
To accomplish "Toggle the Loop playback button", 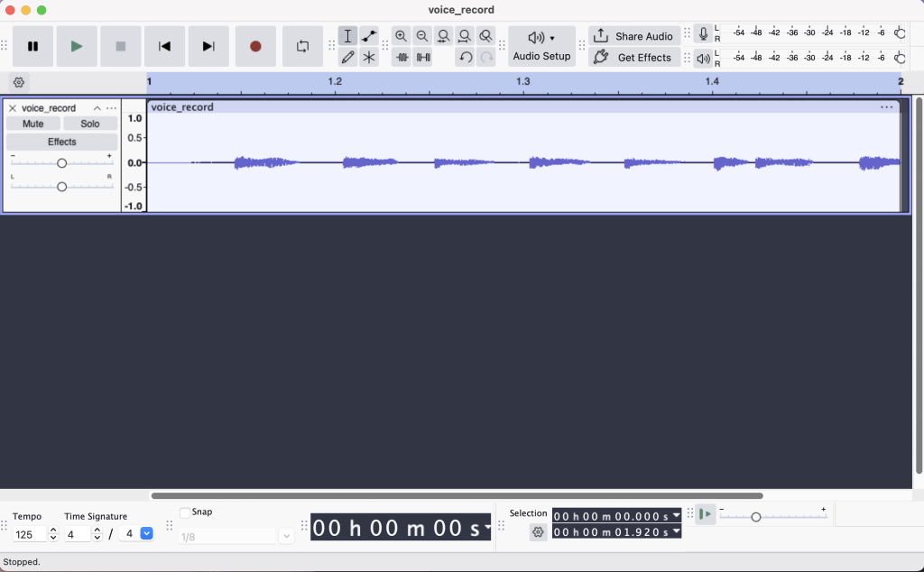I will tap(302, 46).
